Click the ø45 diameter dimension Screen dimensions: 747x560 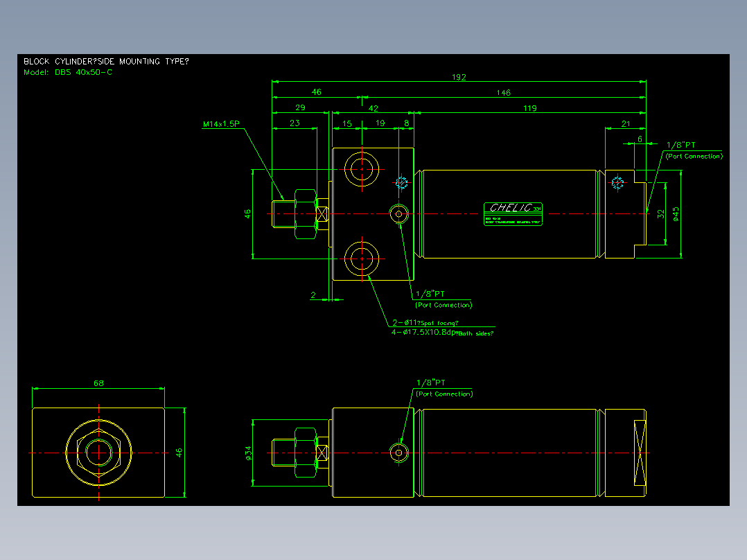676,214
